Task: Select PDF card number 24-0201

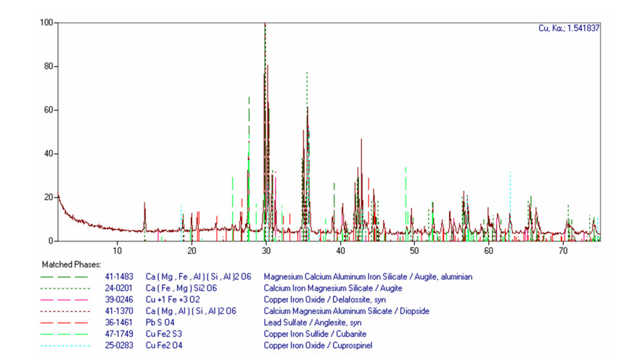Action: [x=118, y=288]
